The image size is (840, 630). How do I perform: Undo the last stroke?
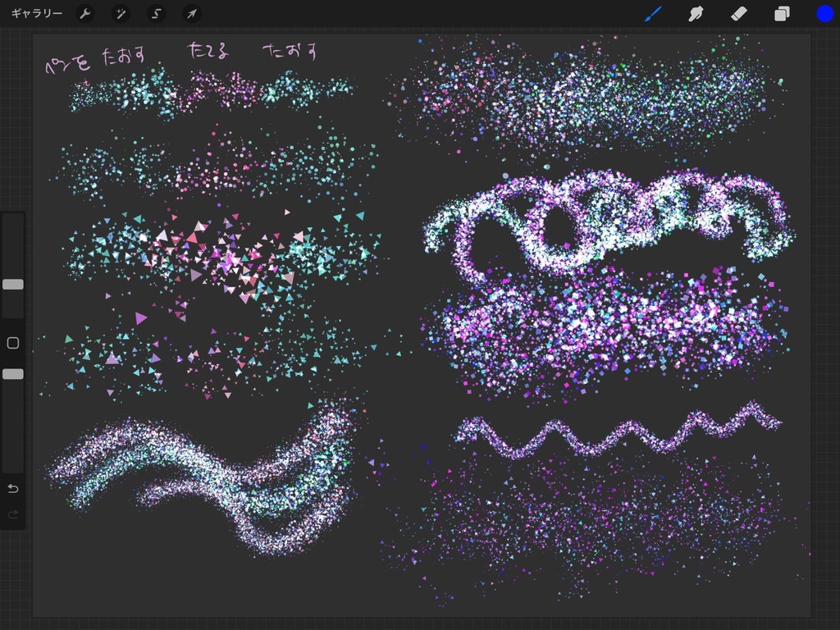click(x=11, y=488)
